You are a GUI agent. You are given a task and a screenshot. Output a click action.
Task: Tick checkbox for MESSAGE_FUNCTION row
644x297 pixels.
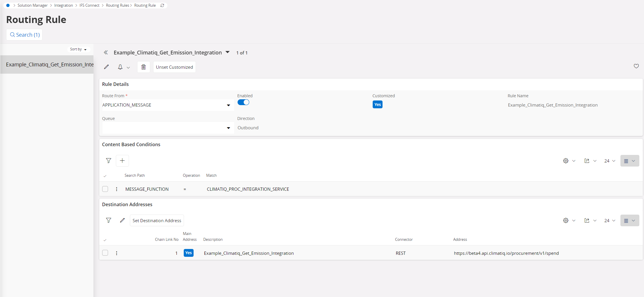click(x=105, y=189)
